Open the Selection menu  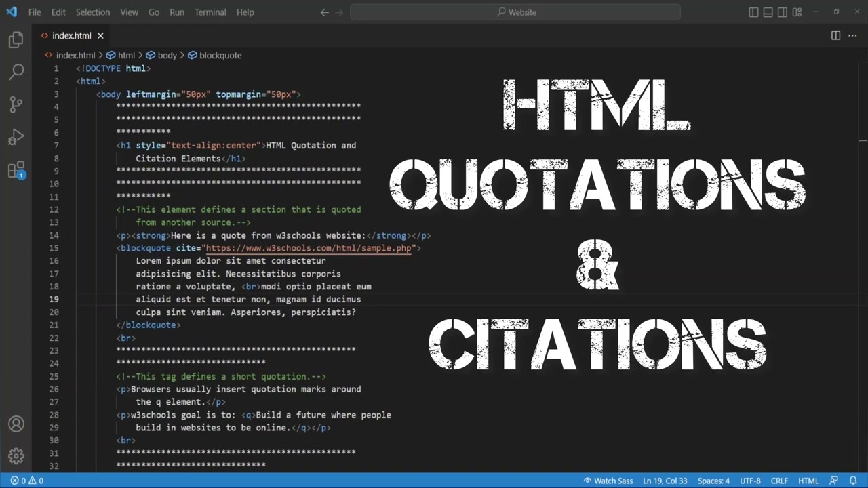click(93, 12)
